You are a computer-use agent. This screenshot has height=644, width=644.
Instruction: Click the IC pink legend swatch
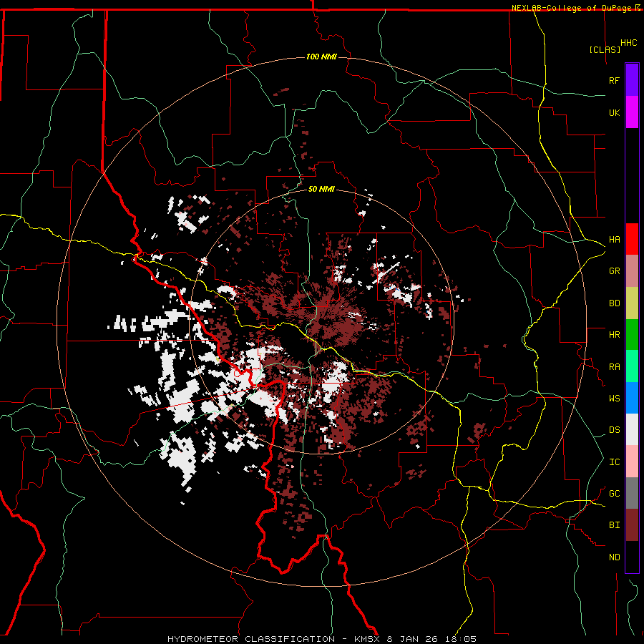tap(632, 462)
